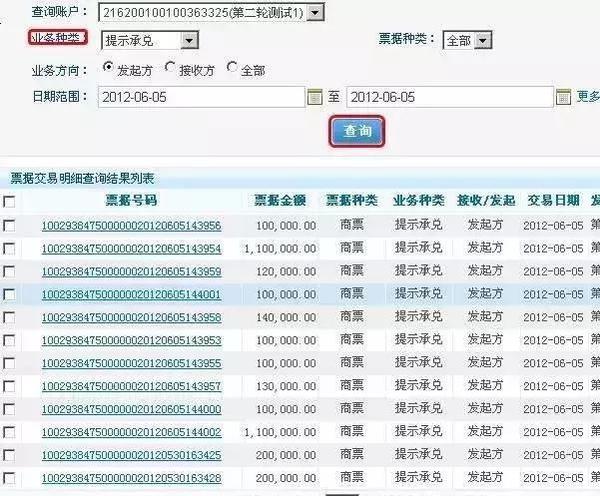
Task: Check the row for bill ending 163428
Action: point(9,478)
